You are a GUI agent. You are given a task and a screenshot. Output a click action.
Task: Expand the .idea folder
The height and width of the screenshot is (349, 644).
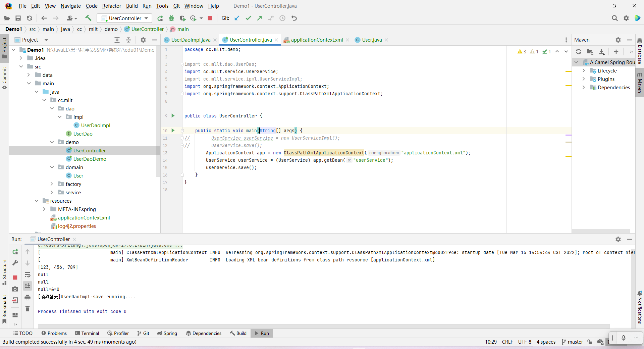click(21, 58)
